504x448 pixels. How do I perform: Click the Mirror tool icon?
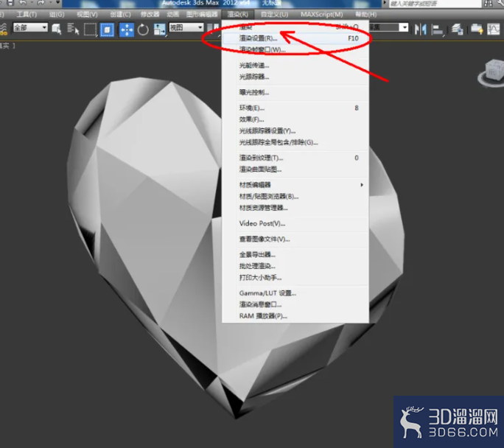click(421, 29)
